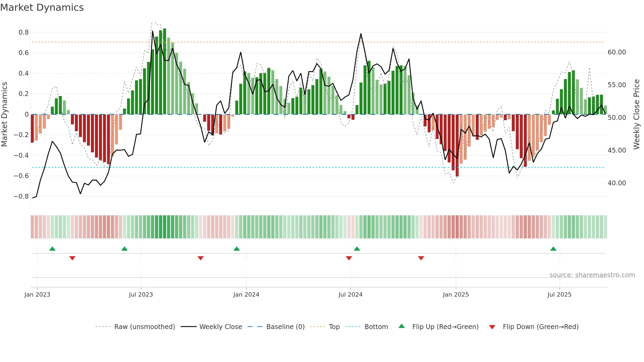Open the source: sharemaestro.com credit
This screenshot has width=644, height=362.
pos(592,275)
